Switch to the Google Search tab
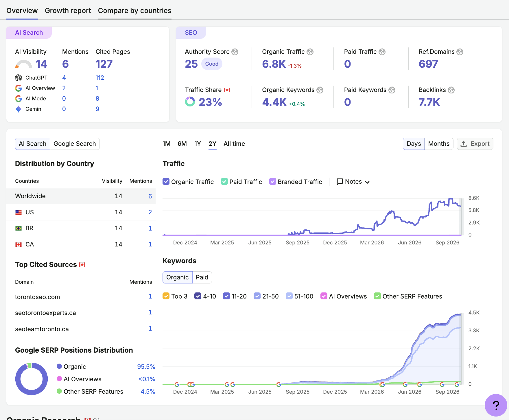This screenshot has width=509, height=420. 75,144
